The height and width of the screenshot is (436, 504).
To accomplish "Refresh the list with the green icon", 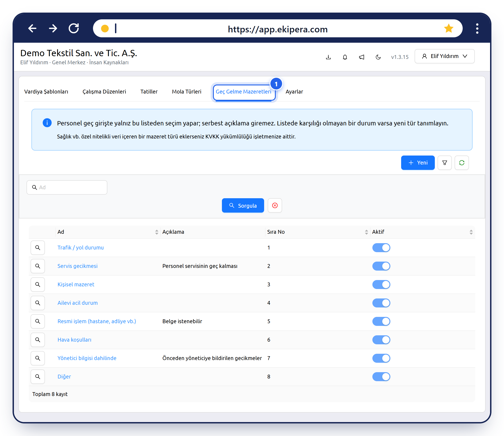I will 461,163.
